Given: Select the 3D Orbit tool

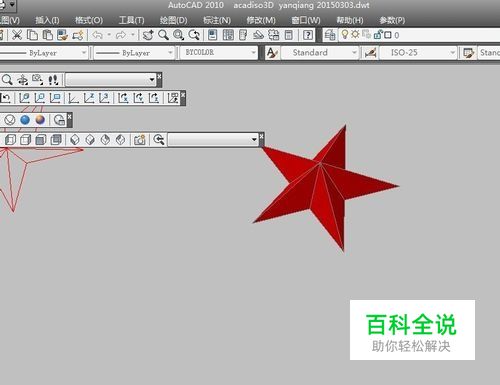Looking at the screenshot, I should (x=22, y=80).
